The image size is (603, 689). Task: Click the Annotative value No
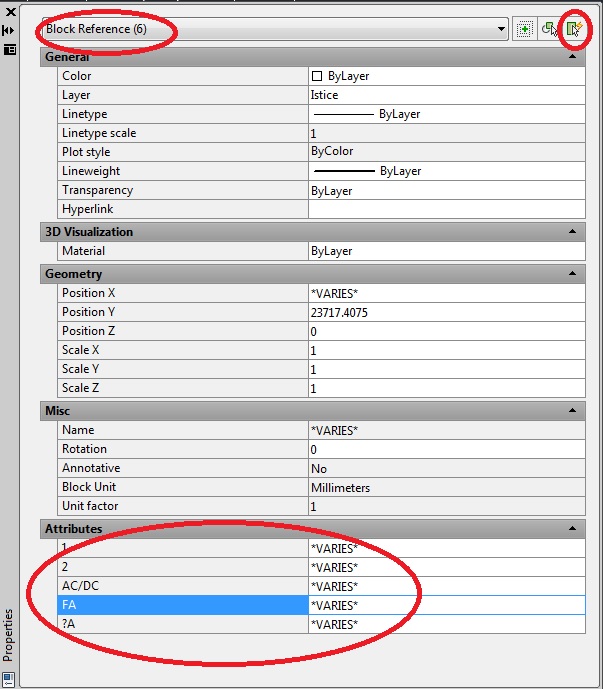pyautogui.click(x=446, y=468)
